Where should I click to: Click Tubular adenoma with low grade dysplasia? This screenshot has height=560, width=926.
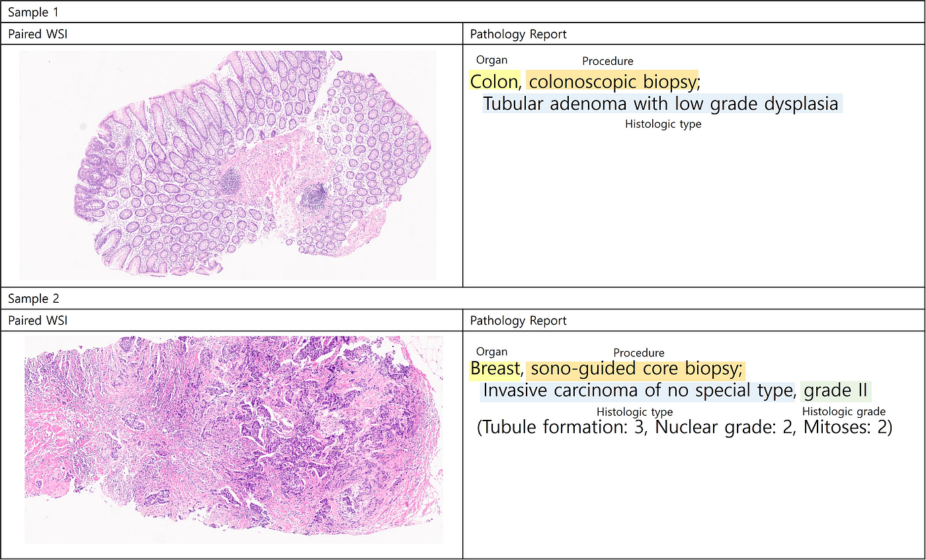(x=663, y=104)
